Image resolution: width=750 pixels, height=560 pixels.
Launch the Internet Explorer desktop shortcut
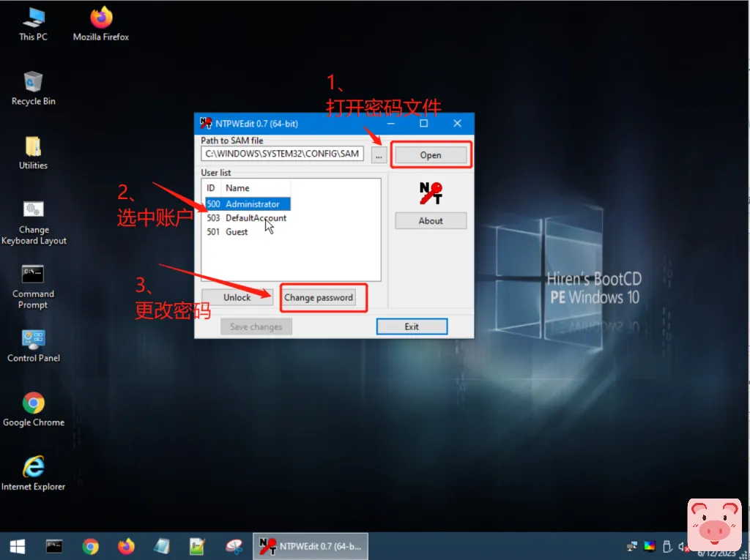(34, 474)
